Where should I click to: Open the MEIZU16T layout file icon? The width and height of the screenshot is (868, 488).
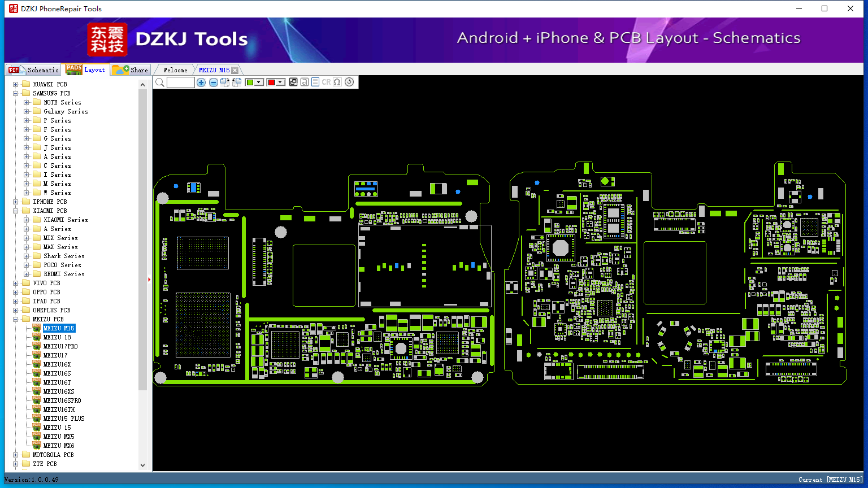(37, 382)
